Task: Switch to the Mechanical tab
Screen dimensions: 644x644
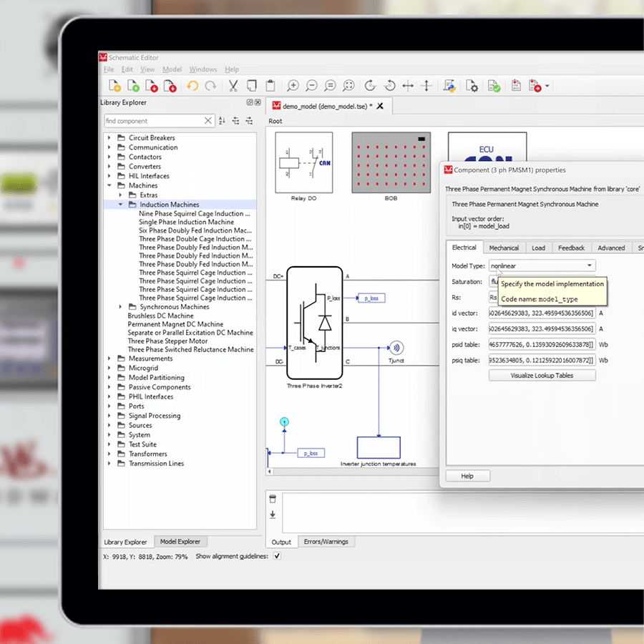Action: click(x=504, y=248)
